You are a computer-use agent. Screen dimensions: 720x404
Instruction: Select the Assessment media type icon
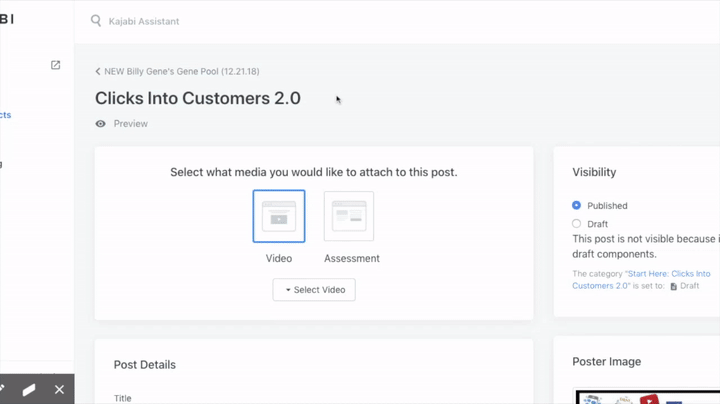point(349,216)
